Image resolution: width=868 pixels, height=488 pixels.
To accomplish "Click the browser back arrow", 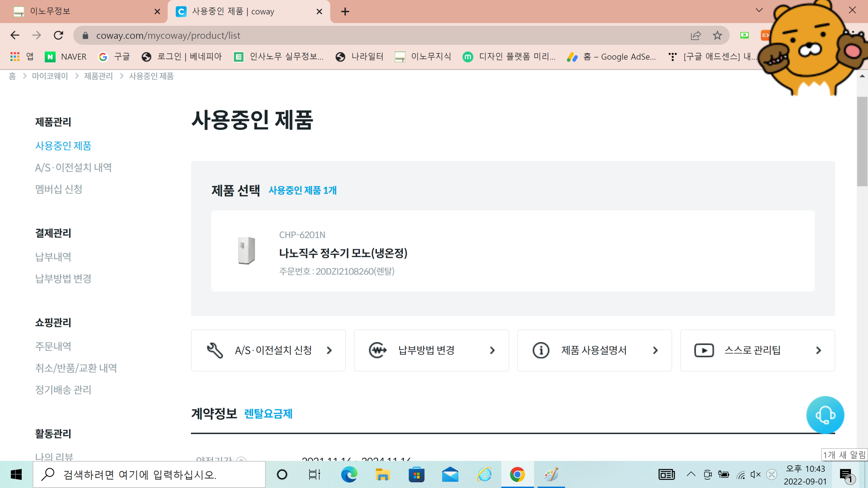I will 15,35.
